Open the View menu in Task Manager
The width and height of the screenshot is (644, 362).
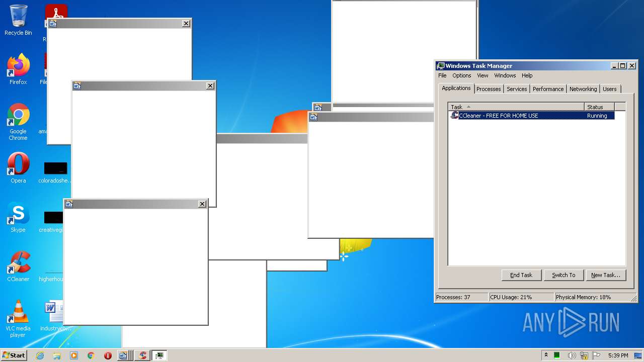pyautogui.click(x=482, y=75)
